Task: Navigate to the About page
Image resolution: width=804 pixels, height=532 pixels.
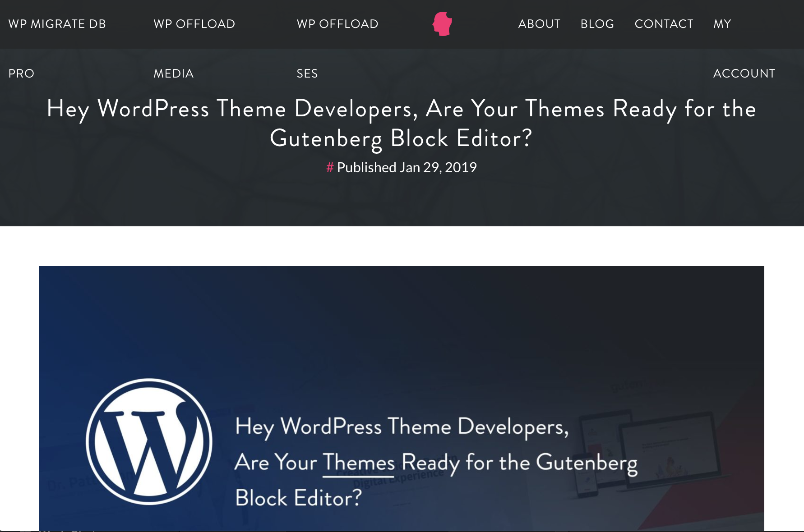Action: tap(539, 24)
